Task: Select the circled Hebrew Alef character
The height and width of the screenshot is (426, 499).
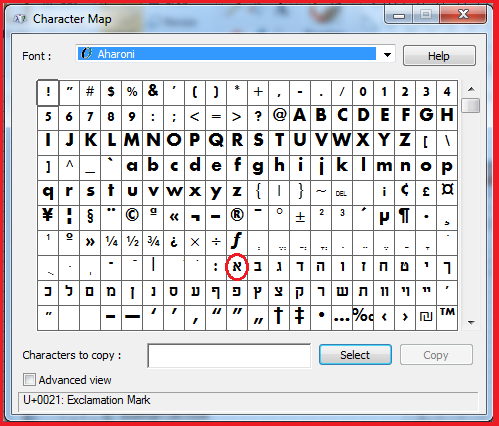Action: [x=237, y=267]
